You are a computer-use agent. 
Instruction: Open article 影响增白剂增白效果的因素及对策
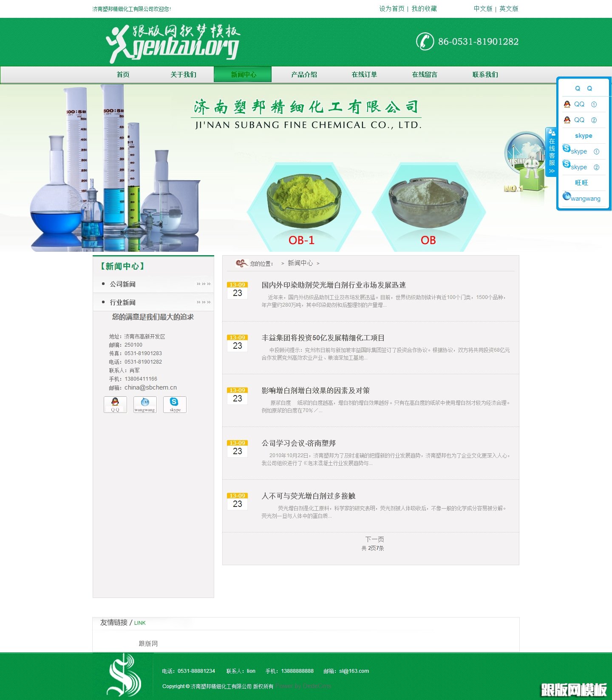tap(316, 390)
